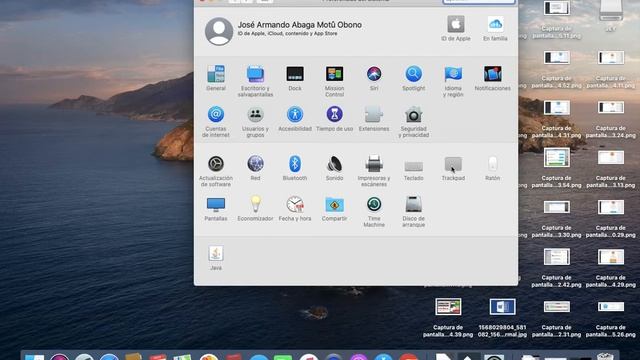
Task: Open ID de Apple settings
Action: coord(456,24)
